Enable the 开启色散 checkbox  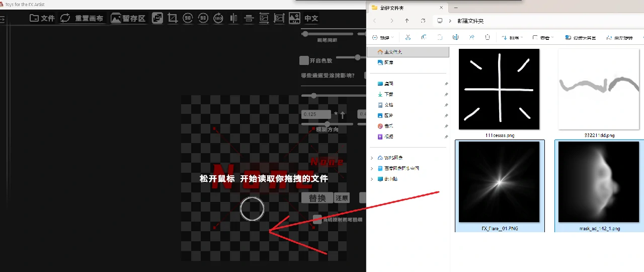click(304, 60)
